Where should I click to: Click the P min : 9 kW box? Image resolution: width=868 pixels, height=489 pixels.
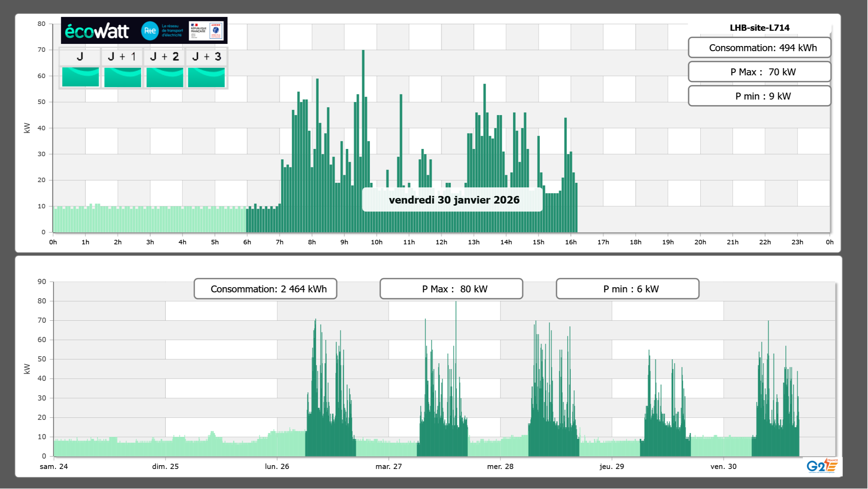[x=759, y=96]
